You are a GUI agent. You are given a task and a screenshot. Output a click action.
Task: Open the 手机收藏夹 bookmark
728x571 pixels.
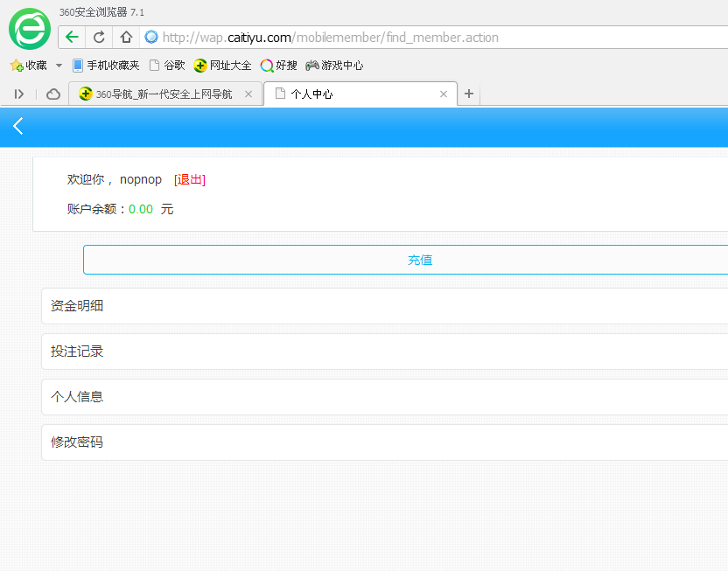(107, 66)
